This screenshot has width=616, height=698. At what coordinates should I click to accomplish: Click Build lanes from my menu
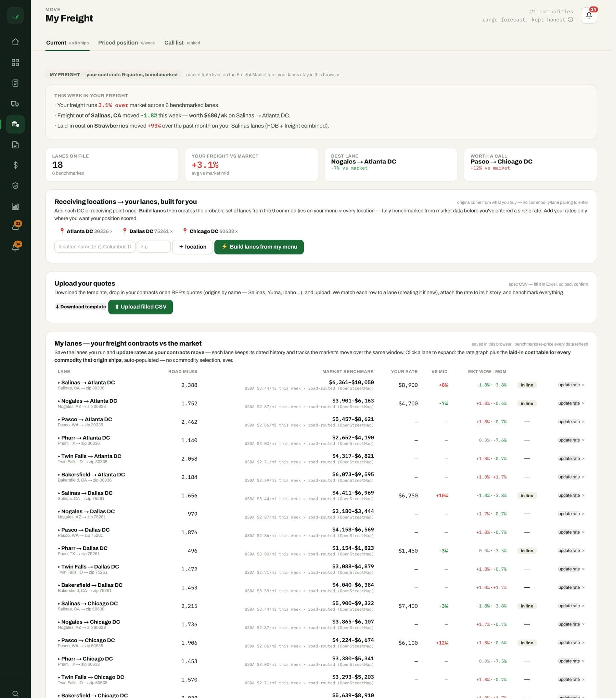259,247
